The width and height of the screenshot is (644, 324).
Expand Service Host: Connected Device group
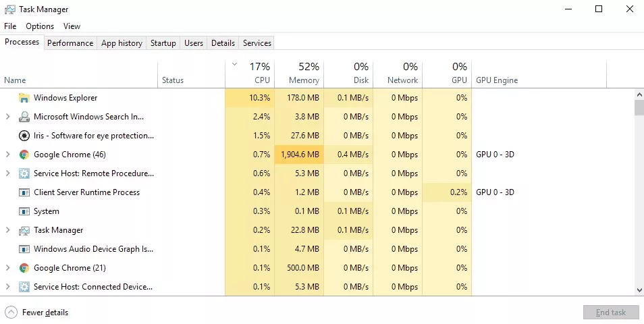[x=7, y=287]
